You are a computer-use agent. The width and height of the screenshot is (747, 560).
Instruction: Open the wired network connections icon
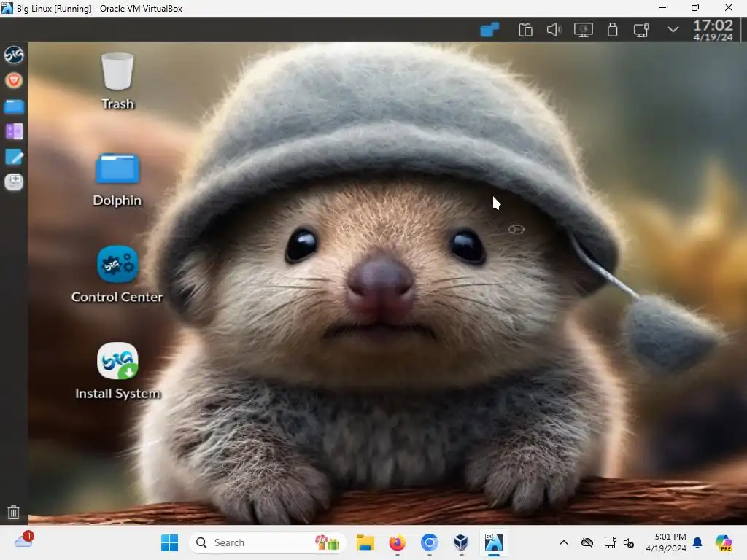pos(641,30)
